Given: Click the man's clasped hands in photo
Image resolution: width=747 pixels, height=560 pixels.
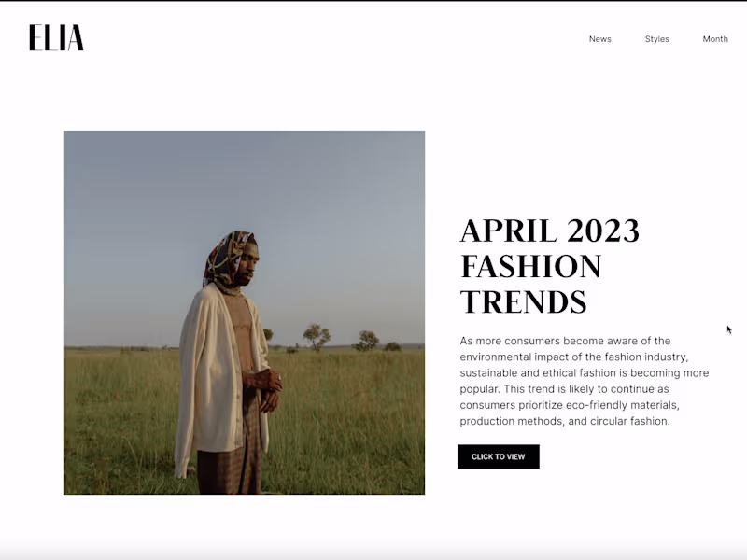Looking at the screenshot, I should coord(263,389).
